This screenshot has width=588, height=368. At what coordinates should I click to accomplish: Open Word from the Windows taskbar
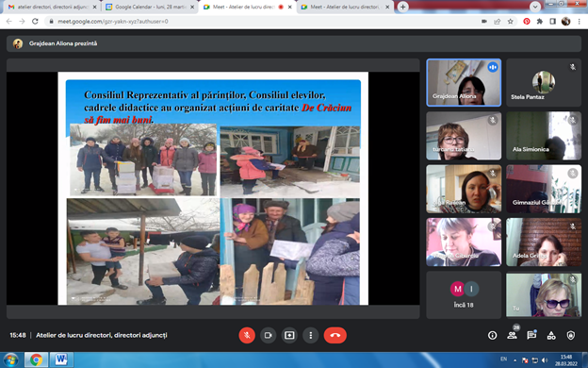[x=61, y=360]
